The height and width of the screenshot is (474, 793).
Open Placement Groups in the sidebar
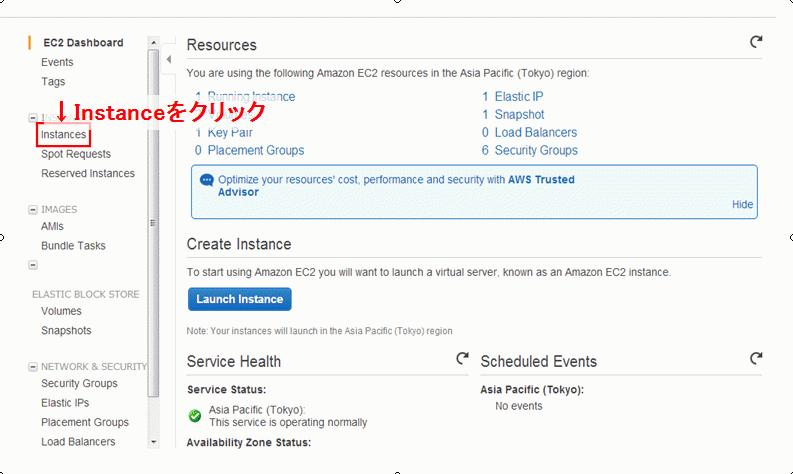[85, 422]
